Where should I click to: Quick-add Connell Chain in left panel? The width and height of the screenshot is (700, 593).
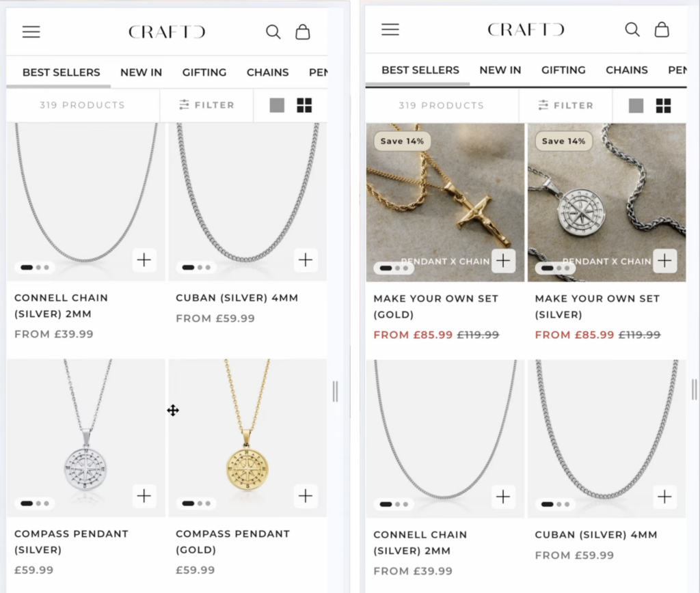(x=144, y=260)
